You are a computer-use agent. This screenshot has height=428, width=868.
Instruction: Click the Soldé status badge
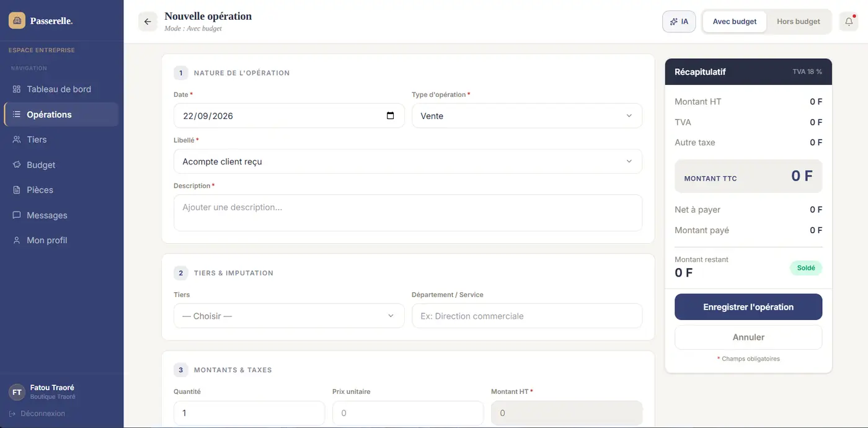click(x=806, y=268)
